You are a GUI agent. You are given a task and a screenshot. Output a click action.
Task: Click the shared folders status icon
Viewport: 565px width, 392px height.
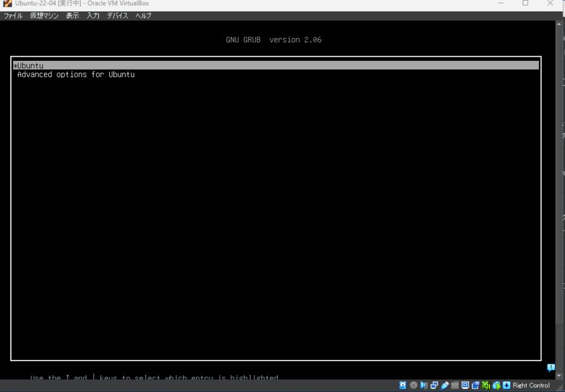coord(455,385)
